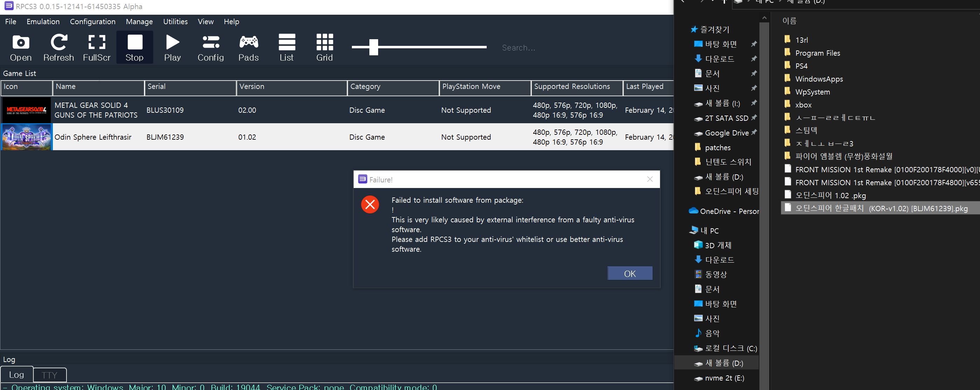Switch game list to List view
The height and width of the screenshot is (390, 980).
287,48
